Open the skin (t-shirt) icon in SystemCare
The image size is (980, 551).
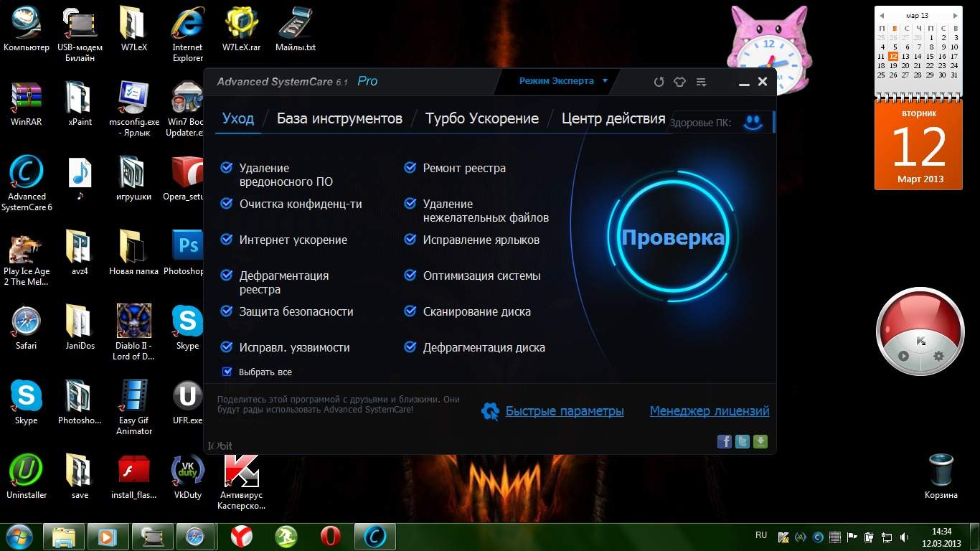(679, 82)
